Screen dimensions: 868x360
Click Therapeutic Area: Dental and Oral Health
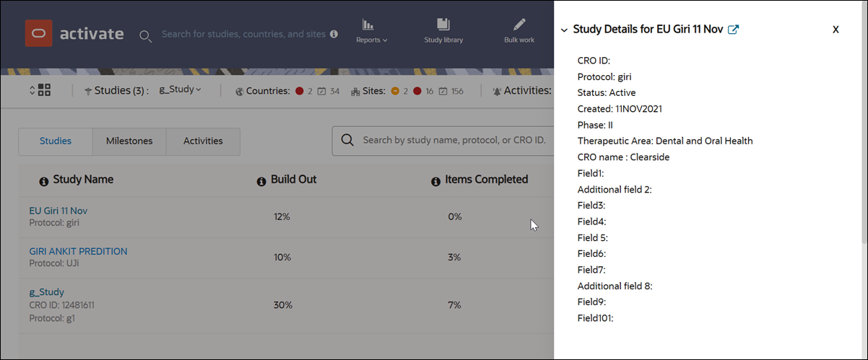coord(665,141)
